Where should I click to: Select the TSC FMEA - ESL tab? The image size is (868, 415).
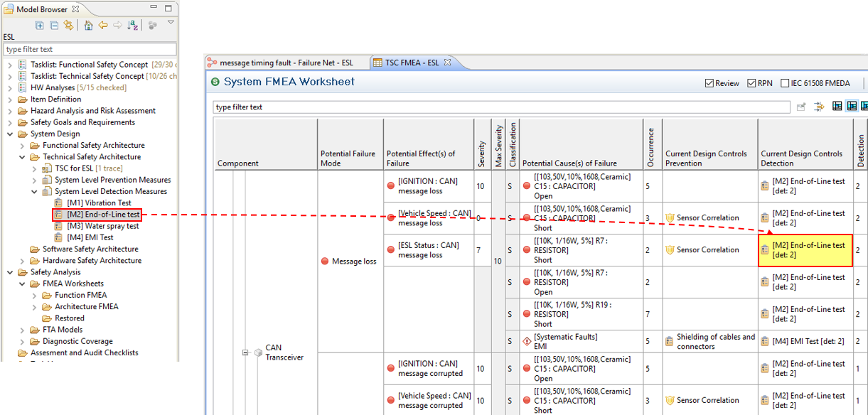coord(412,63)
